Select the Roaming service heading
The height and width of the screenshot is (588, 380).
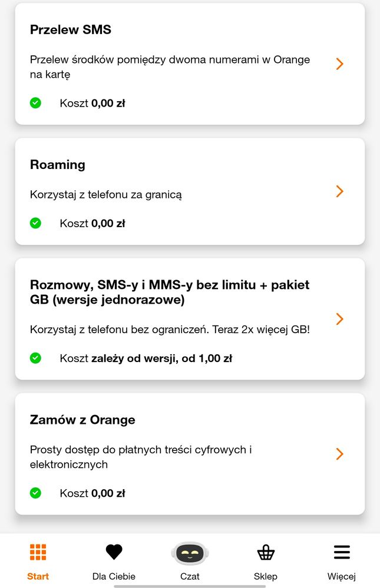click(58, 165)
